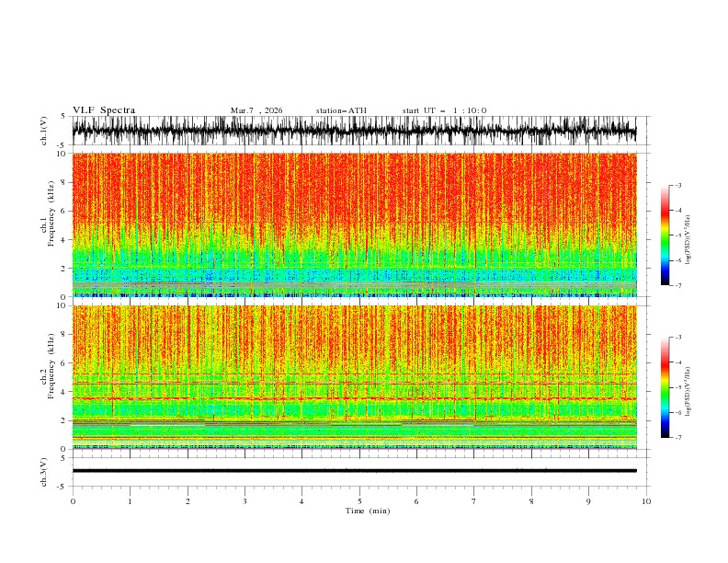Click time-axis tick label "3"
The width and height of the screenshot is (728, 563).
[245, 501]
